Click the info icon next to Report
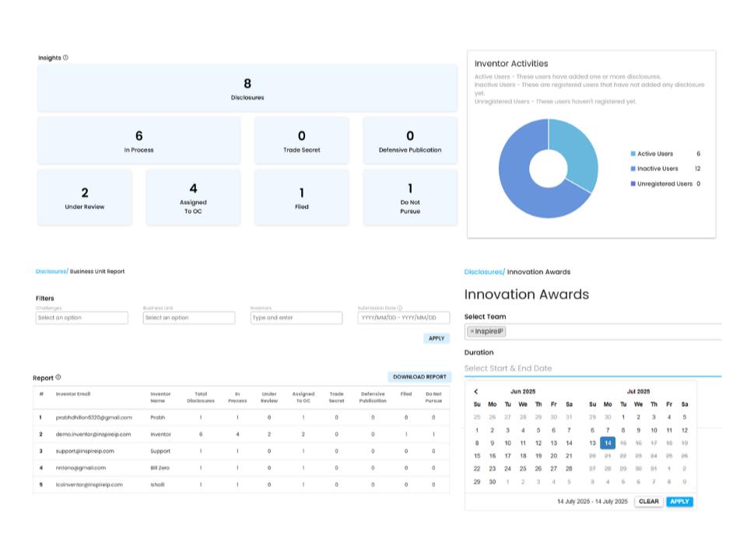747x560 pixels. 58,378
